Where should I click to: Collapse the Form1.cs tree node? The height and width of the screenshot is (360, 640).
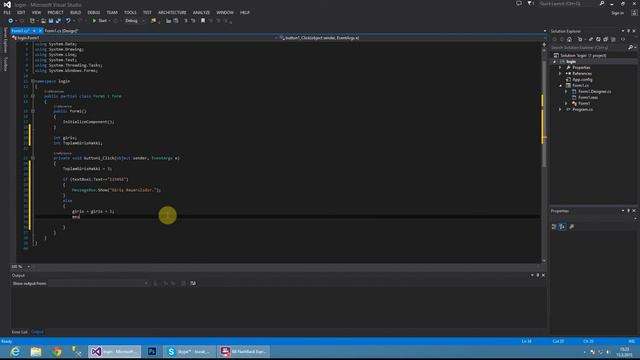560,86
